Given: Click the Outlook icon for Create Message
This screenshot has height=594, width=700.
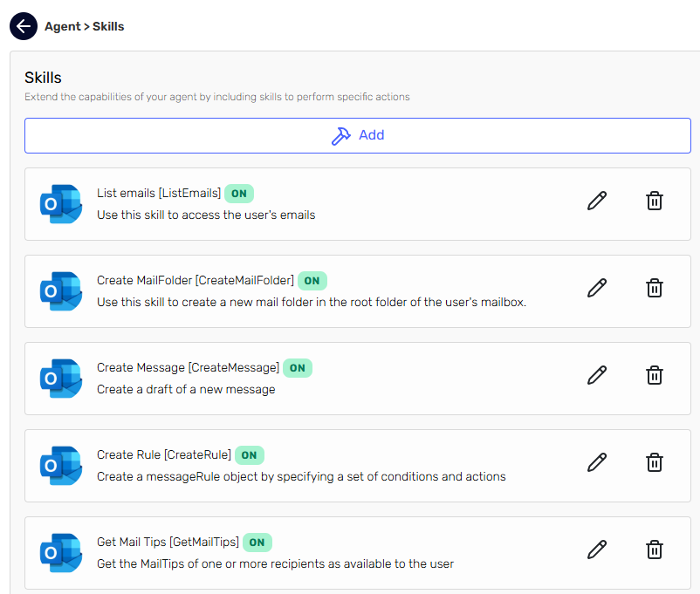Looking at the screenshot, I should pyautogui.click(x=61, y=379).
